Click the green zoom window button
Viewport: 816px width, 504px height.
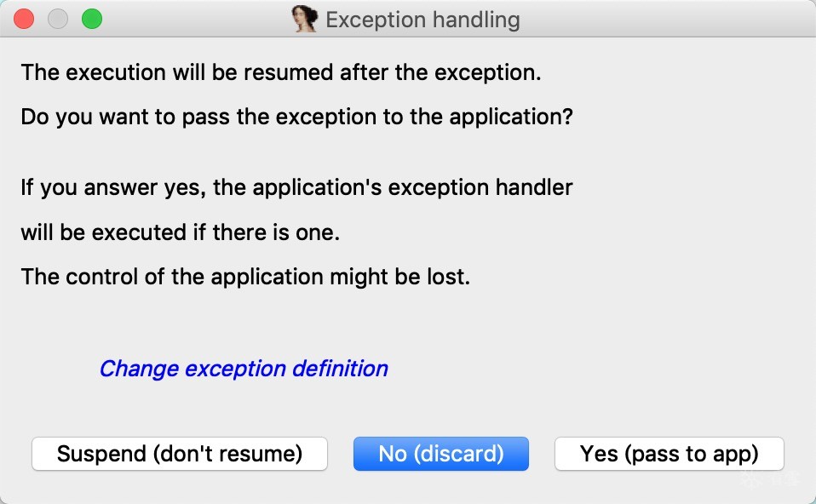click(x=91, y=19)
